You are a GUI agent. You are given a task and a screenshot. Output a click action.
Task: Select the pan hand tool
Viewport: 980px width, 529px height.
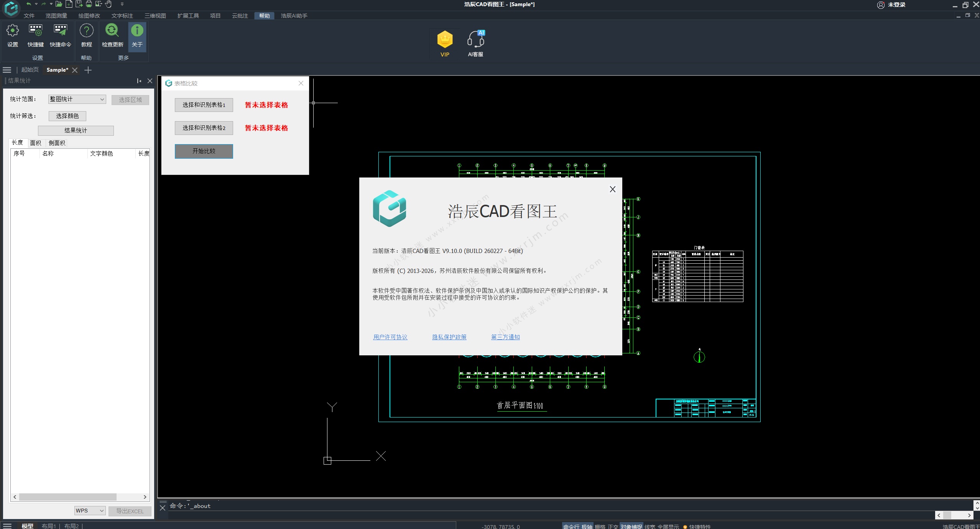tap(109, 4)
